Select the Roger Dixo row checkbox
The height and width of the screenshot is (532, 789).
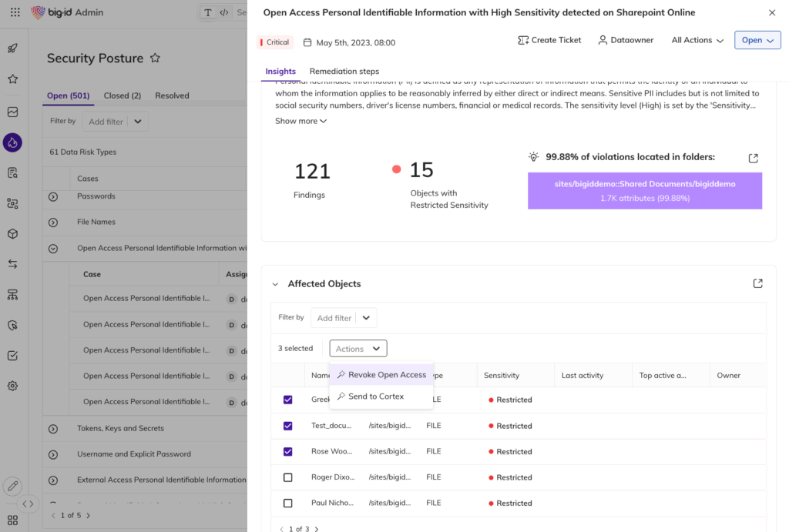[x=288, y=477]
